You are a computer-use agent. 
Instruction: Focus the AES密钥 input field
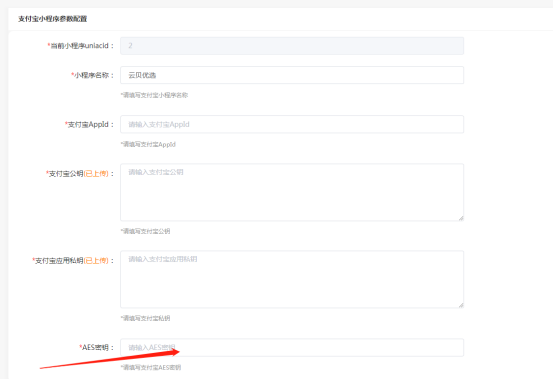click(x=292, y=348)
